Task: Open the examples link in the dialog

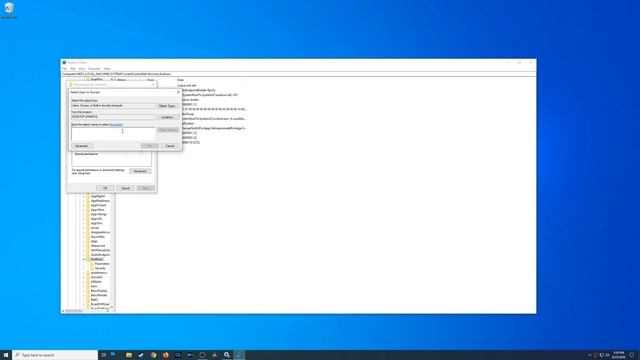Action: [116, 124]
